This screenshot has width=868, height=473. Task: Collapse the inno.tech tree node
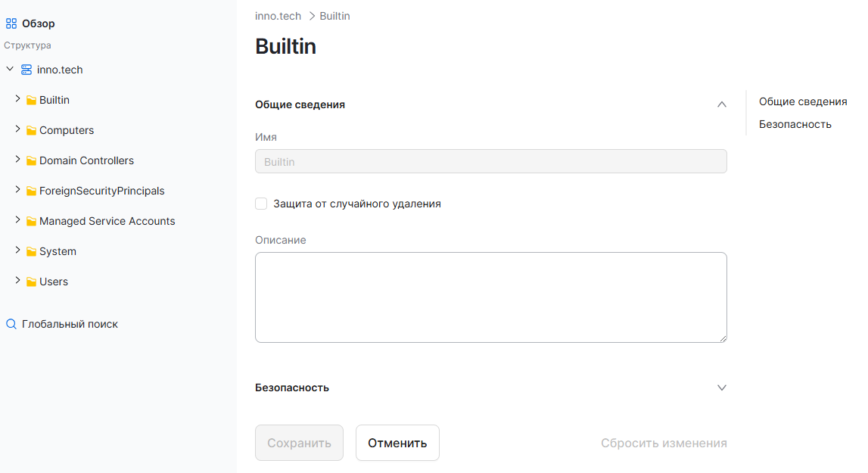click(x=10, y=69)
